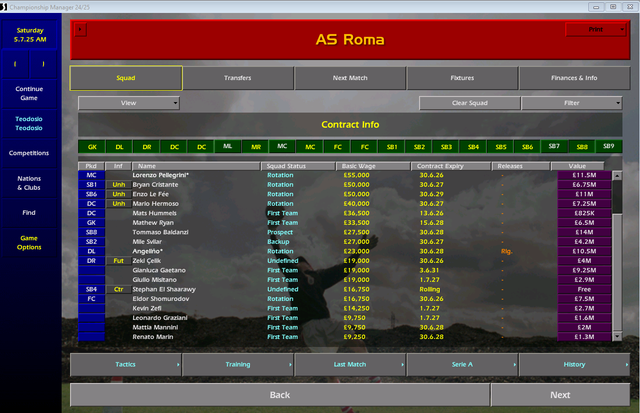Click the Clear Squad button
Screen dimensions: 640x413
(470, 103)
